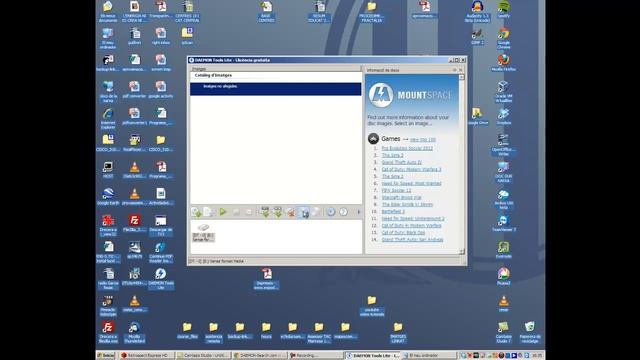Click the highlighted disc imaging toolbar icon
640x360 pixels.
click(304, 212)
